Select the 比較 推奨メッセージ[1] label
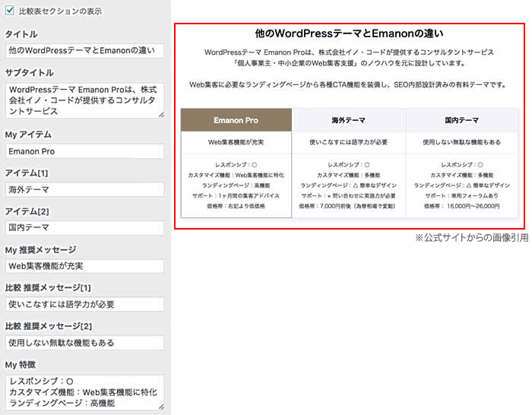Image resolution: width=532 pixels, height=415 pixels. click(48, 288)
